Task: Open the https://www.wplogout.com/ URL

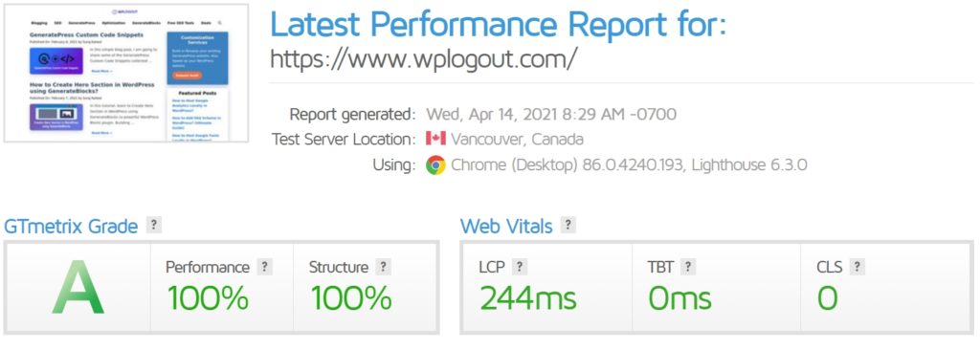Action: tap(423, 58)
